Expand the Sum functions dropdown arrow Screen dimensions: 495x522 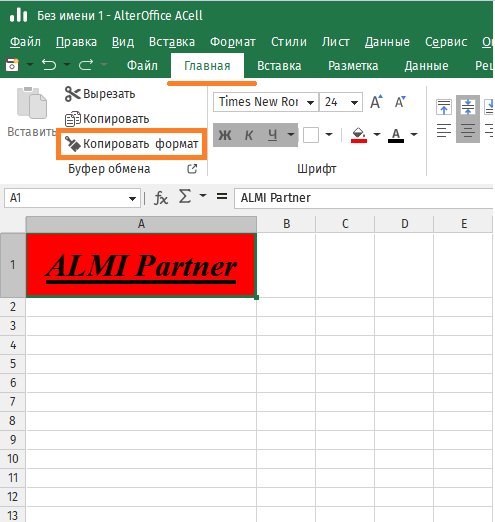pos(203,195)
